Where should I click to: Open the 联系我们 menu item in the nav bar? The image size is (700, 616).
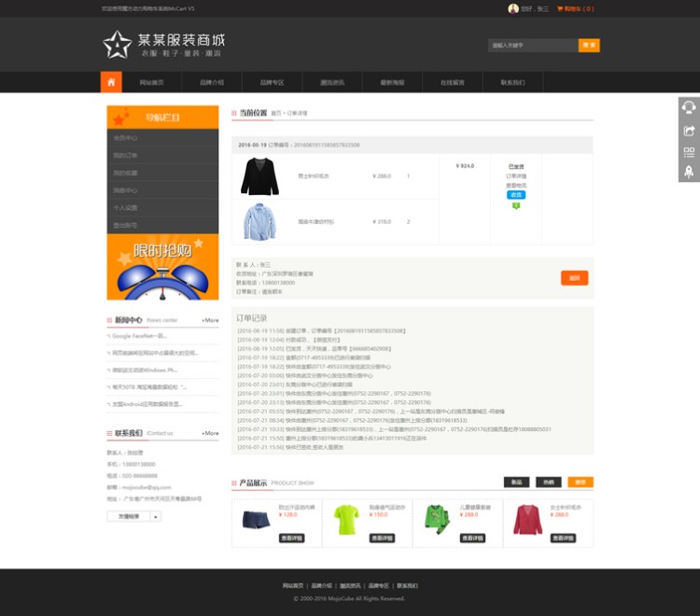[x=513, y=82]
